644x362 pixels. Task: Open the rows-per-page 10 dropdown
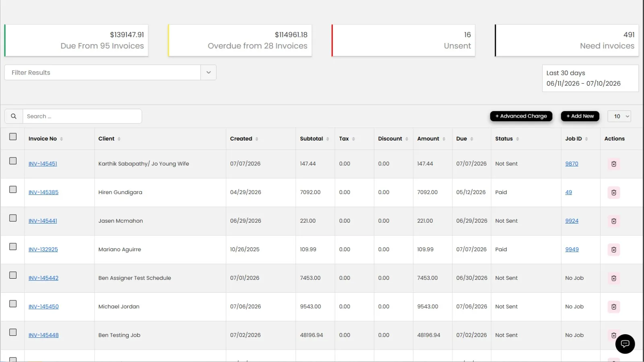(x=619, y=116)
